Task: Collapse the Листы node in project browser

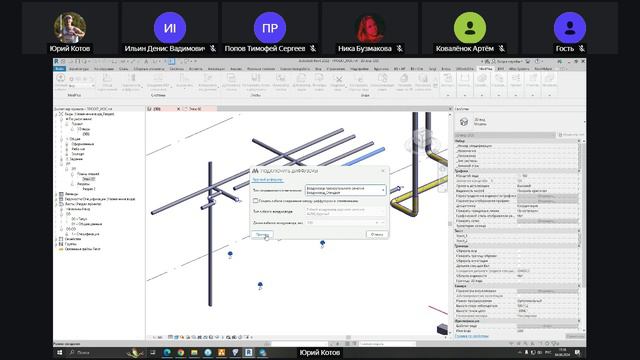Action: [x=56, y=204]
